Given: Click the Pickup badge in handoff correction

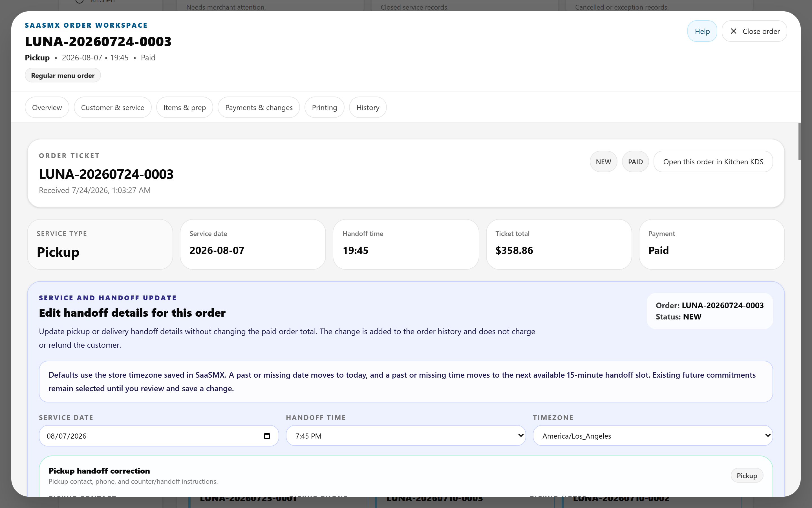Looking at the screenshot, I should [x=747, y=476].
